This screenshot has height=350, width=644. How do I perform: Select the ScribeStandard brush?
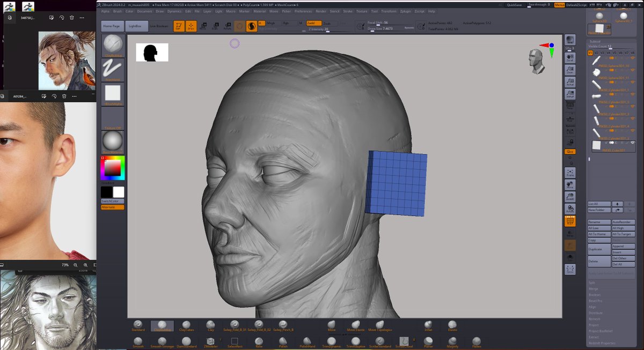pyautogui.click(x=380, y=342)
